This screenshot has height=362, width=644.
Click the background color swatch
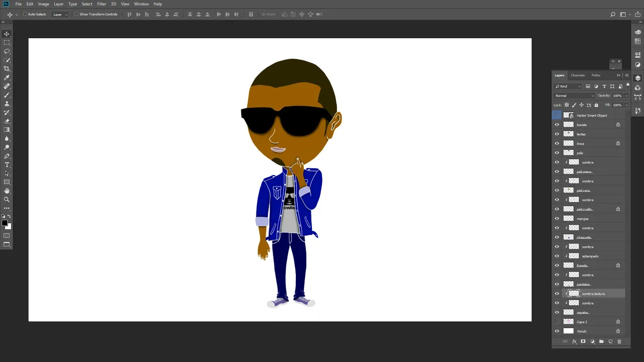pyautogui.click(x=9, y=227)
